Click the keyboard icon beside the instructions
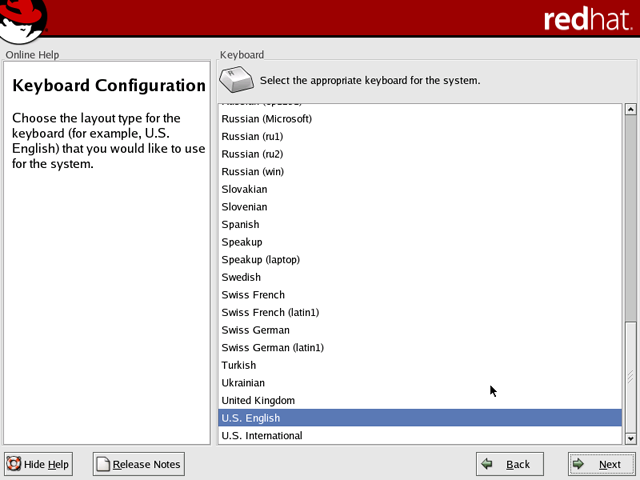The width and height of the screenshot is (640, 480). pos(237,80)
